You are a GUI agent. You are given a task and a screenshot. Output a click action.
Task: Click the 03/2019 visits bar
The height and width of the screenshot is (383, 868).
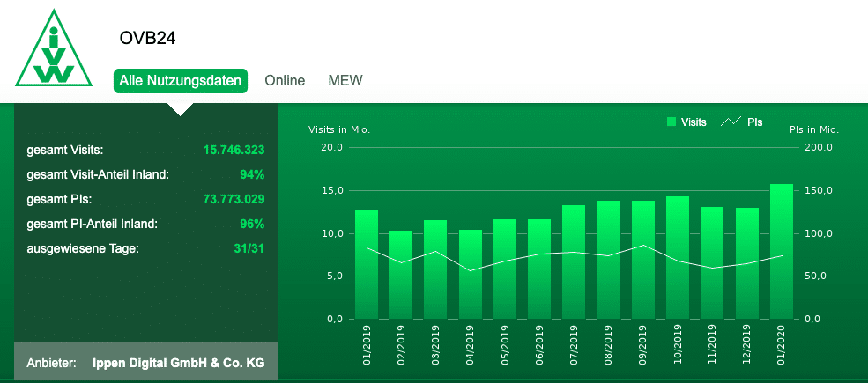point(435,269)
